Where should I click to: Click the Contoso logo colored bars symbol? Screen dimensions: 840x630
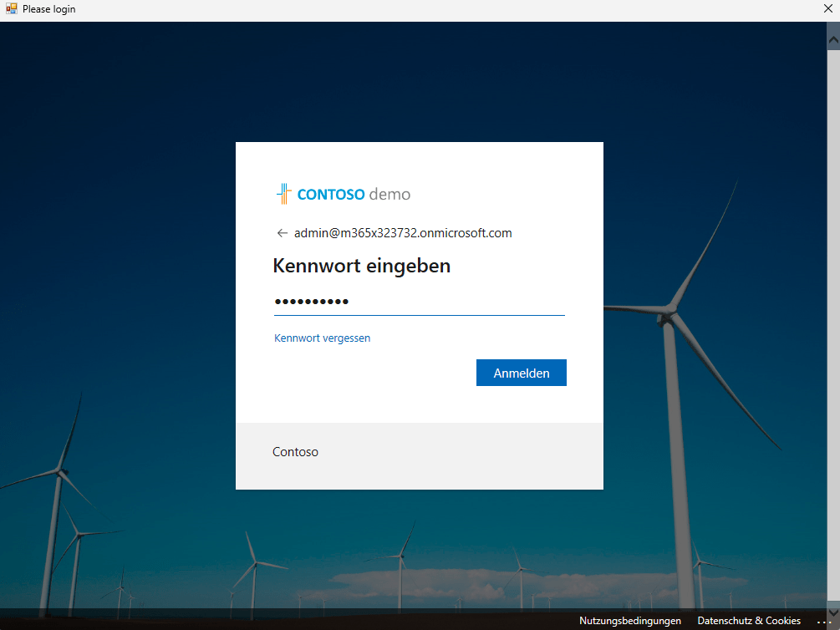click(283, 193)
